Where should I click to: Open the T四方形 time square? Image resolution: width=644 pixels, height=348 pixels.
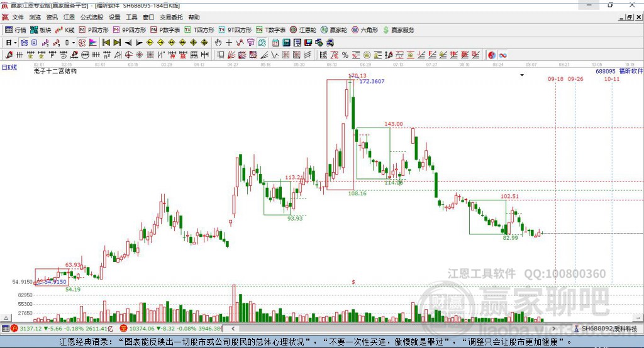click(199, 30)
